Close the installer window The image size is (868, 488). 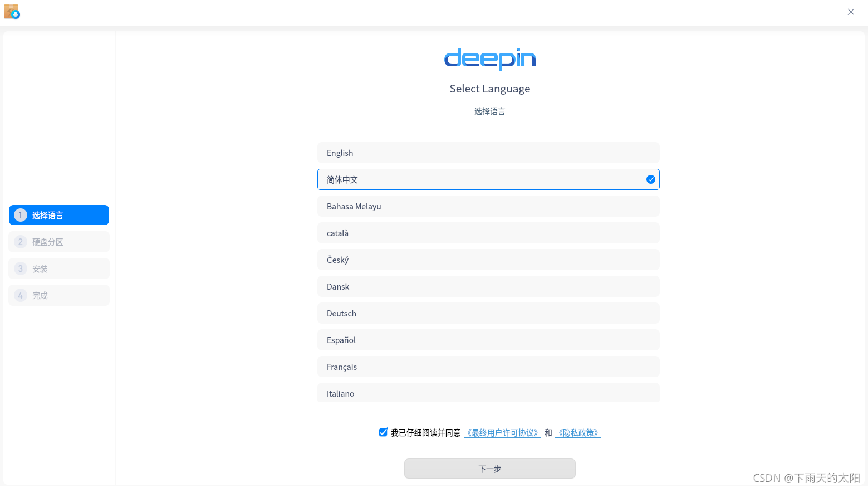pos(851,12)
